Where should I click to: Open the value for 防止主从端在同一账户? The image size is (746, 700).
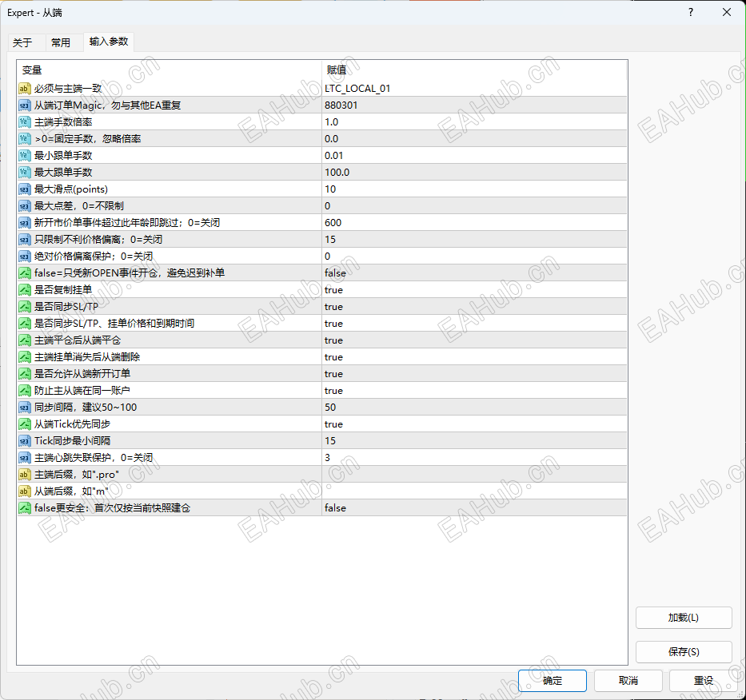pyautogui.click(x=474, y=391)
